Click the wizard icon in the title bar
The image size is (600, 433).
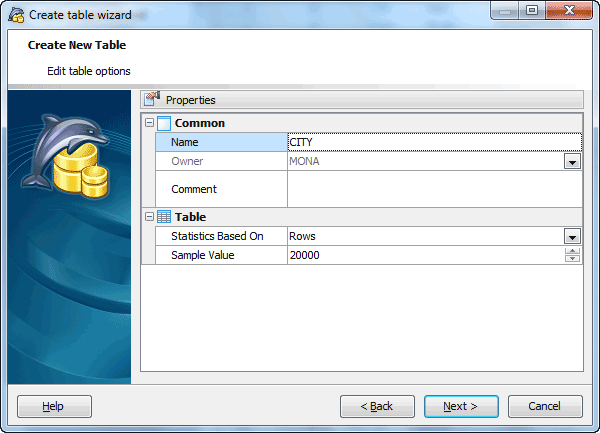point(16,15)
